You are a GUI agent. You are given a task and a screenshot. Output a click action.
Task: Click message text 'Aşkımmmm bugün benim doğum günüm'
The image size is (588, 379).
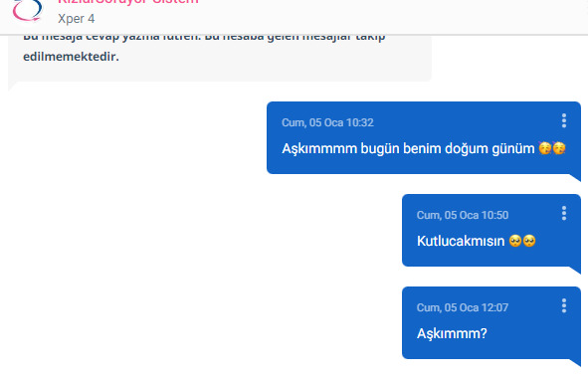pyautogui.click(x=408, y=148)
